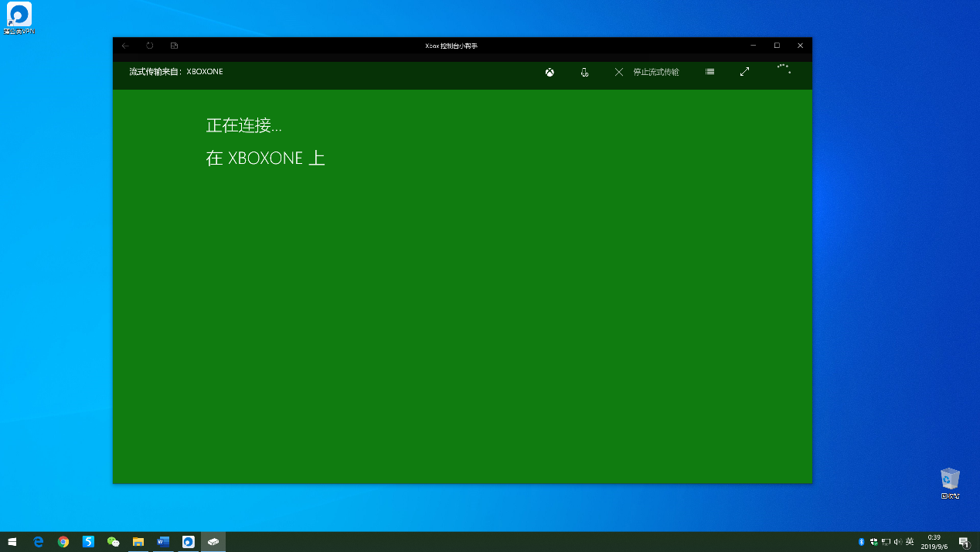Open the Action Center notifications icon
This screenshot has height=552, width=980.
[964, 542]
